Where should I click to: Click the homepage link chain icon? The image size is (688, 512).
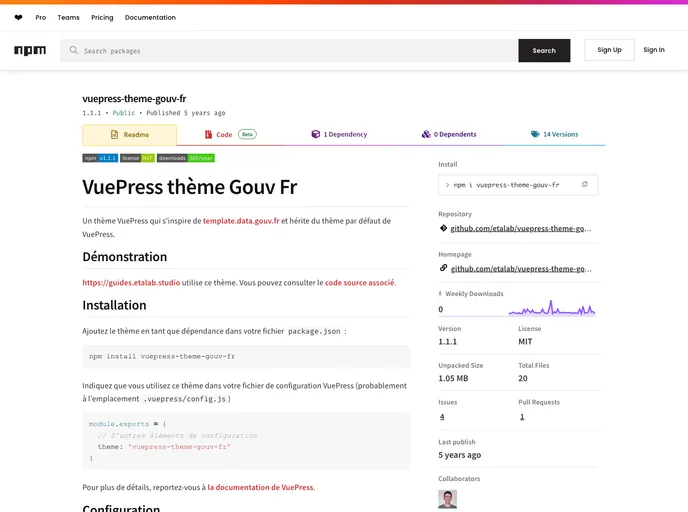(443, 268)
